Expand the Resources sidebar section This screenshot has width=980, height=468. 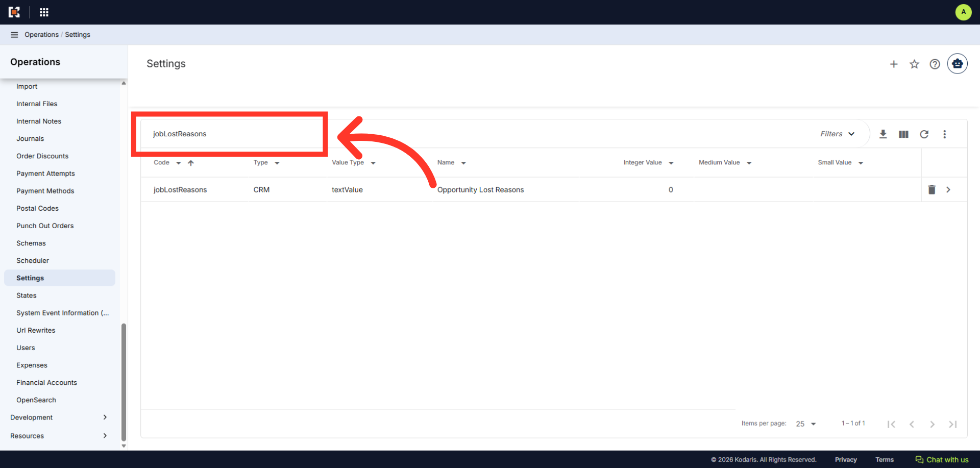(59, 436)
